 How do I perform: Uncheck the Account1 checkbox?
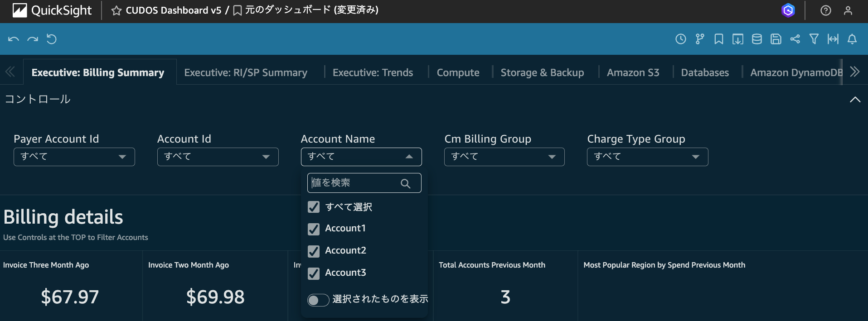314,229
